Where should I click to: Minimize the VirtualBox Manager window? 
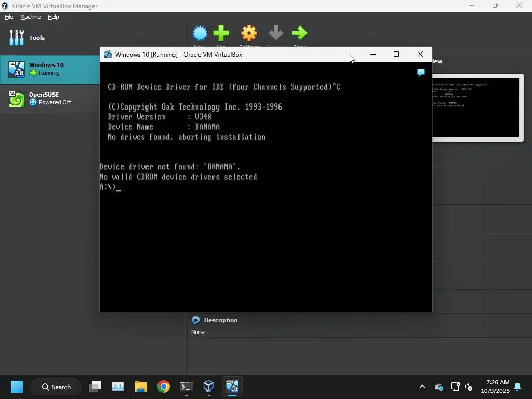[472, 6]
